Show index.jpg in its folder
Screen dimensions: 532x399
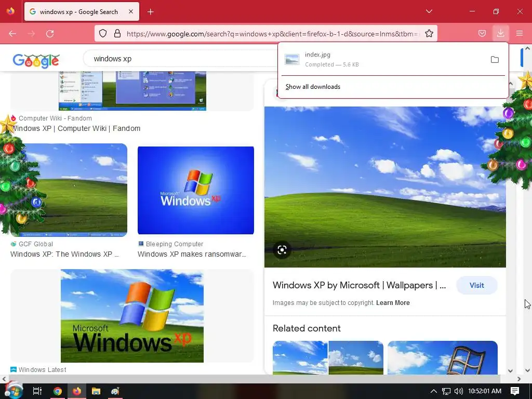tap(495, 60)
